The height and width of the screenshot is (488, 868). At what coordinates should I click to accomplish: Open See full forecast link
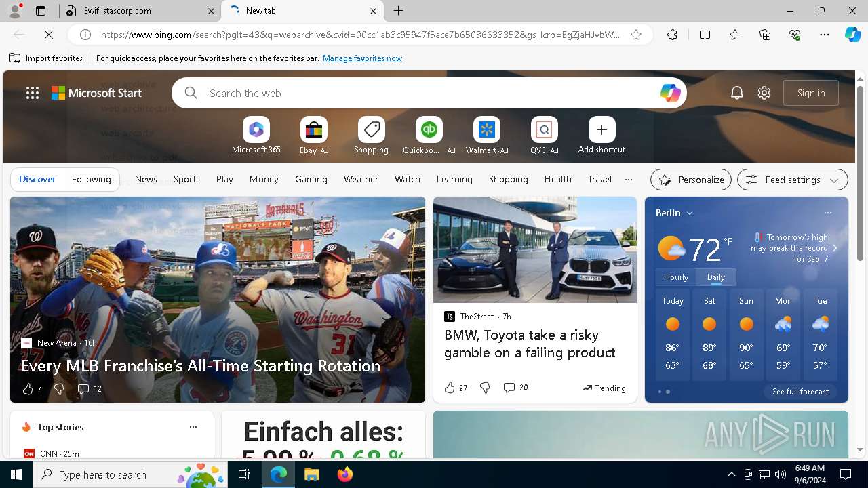pyautogui.click(x=800, y=392)
